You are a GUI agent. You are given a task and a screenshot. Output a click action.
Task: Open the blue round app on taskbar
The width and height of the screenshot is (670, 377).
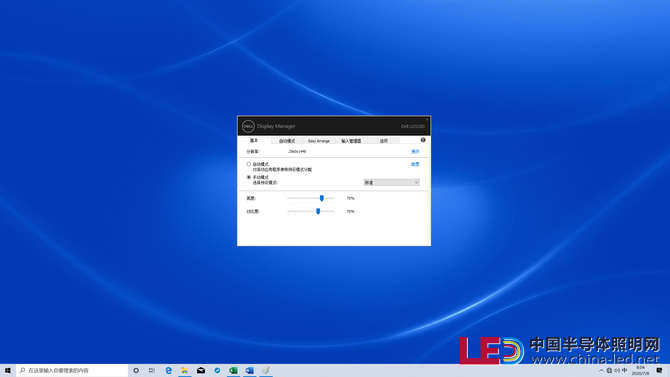(217, 371)
